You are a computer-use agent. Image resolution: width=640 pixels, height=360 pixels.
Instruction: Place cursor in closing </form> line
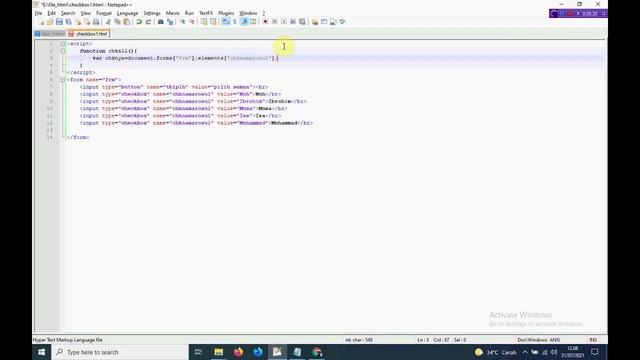click(78, 137)
